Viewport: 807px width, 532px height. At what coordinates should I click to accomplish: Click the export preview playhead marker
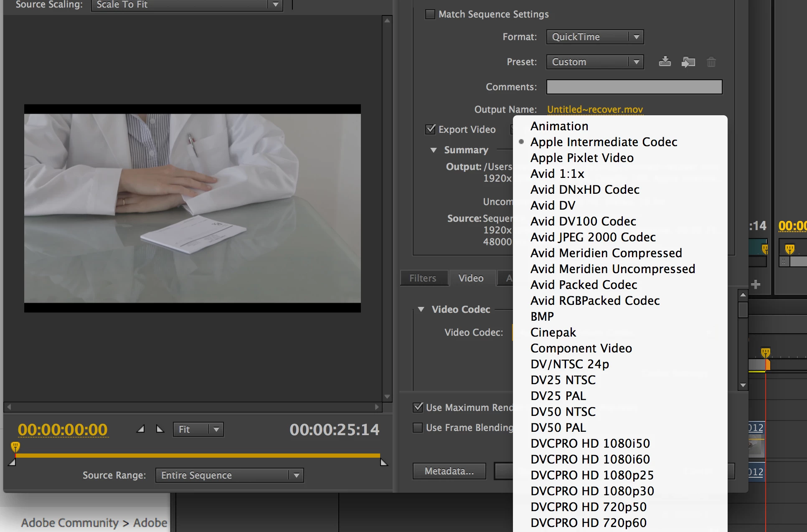(15, 447)
